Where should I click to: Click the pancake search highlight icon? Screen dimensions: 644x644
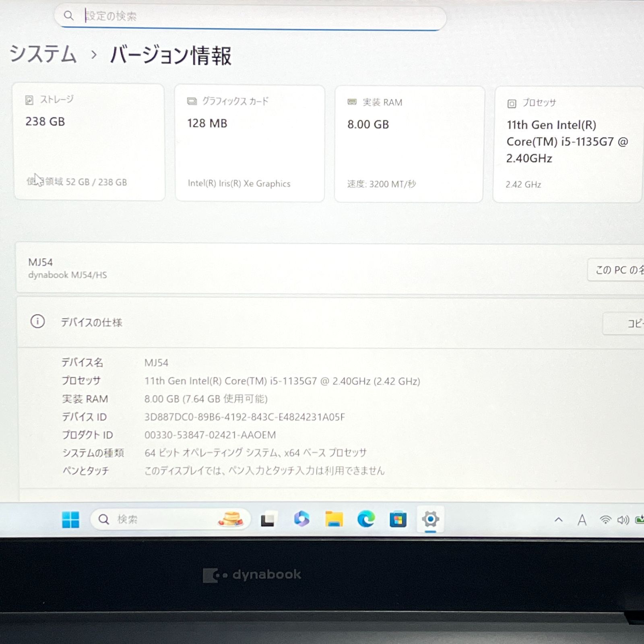(230, 519)
